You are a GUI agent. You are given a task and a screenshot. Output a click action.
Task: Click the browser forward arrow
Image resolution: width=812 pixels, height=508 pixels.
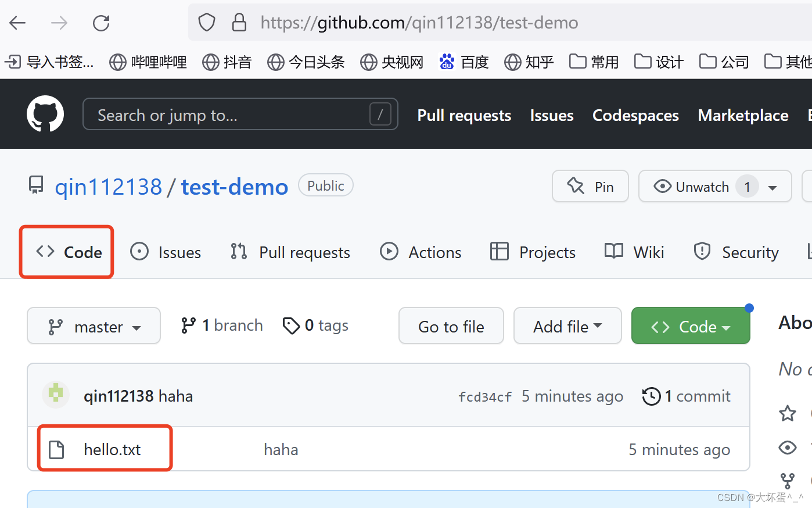pos(59,23)
